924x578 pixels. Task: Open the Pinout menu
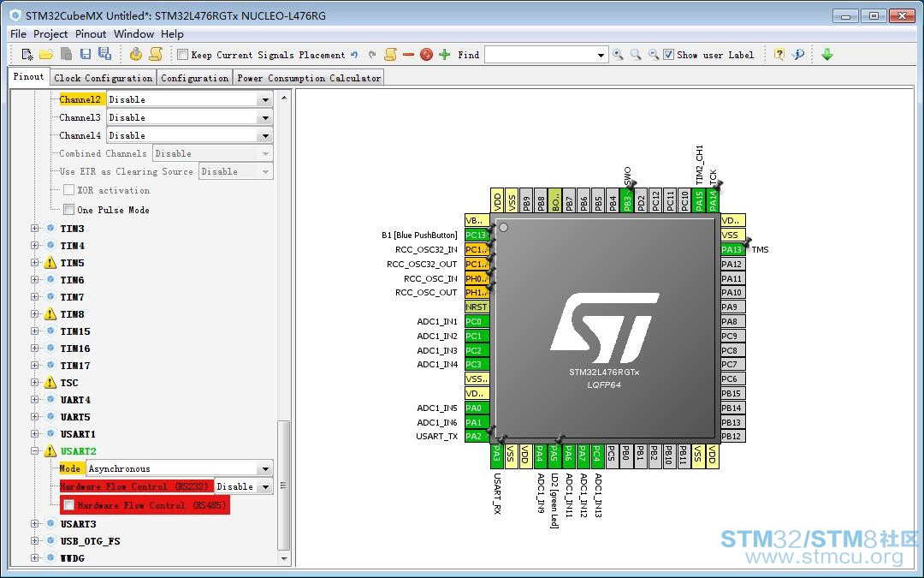coord(91,34)
